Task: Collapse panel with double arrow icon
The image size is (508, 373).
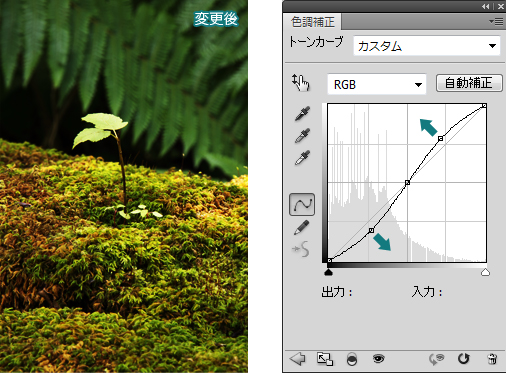Action: tap(486, 6)
